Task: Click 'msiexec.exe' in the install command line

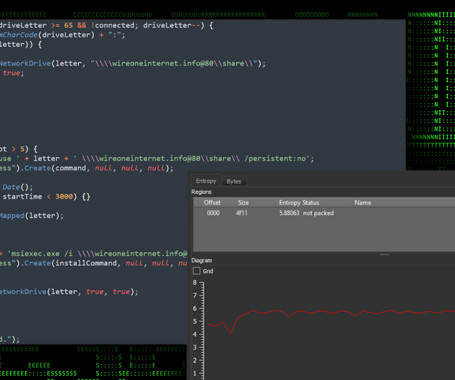Action: pyautogui.click(x=35, y=254)
